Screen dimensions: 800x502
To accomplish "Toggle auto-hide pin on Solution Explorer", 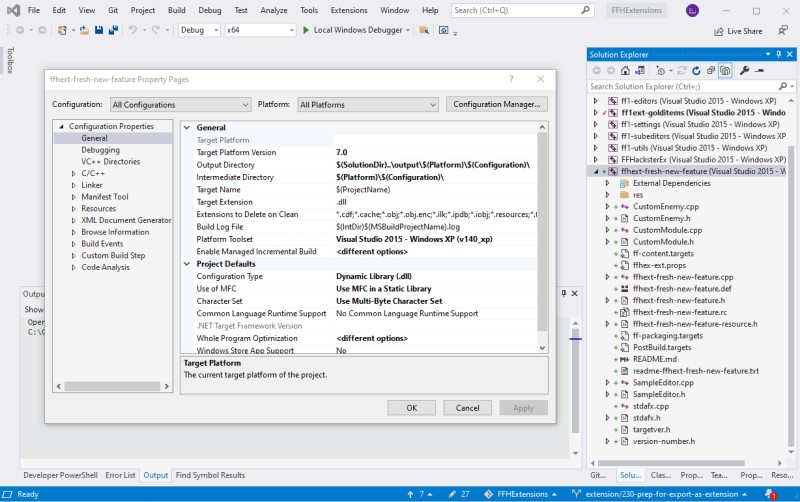I will tap(779, 54).
